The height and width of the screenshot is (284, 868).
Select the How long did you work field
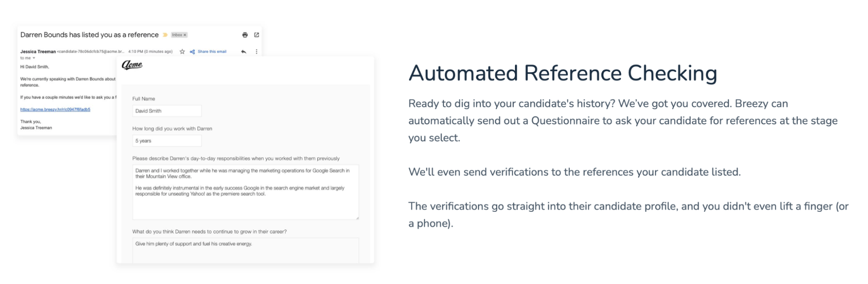167,141
